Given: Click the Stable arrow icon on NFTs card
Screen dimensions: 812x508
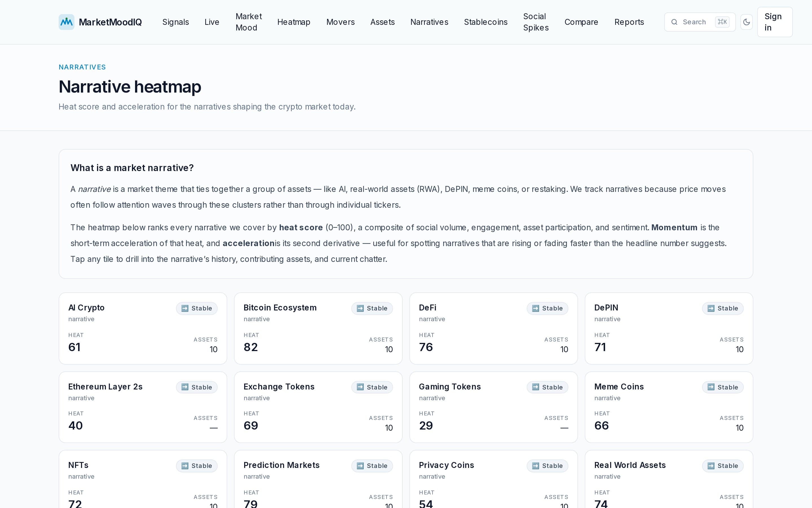Looking at the screenshot, I should (185, 466).
